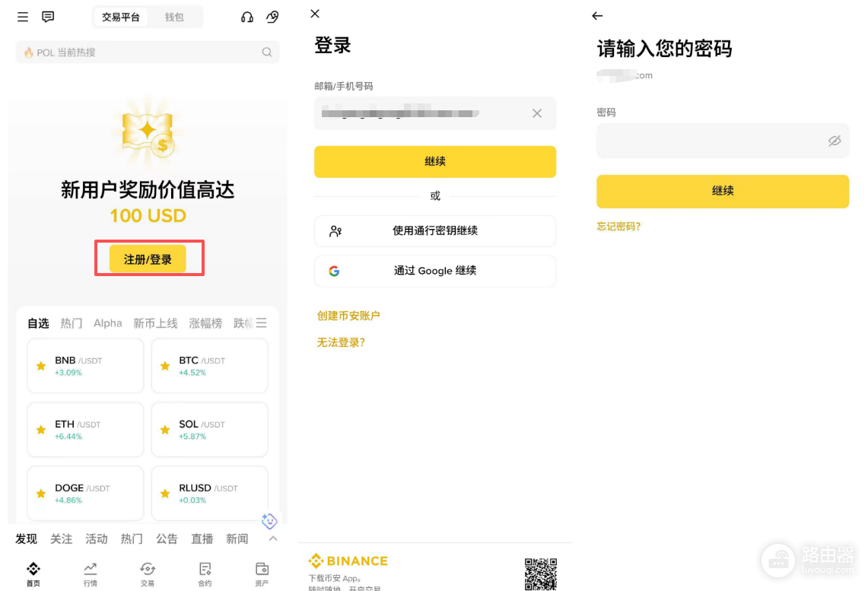Click the 忘记密码? link
The width and height of the screenshot is (868, 591).
coord(618,227)
